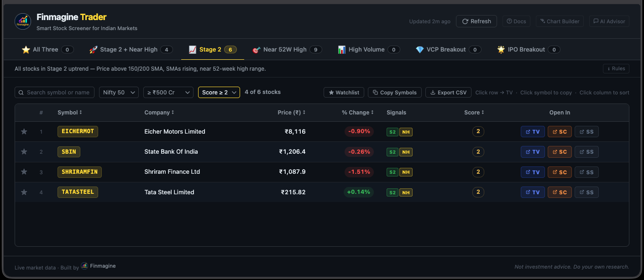Screen dimensions: 644x280
Task: Toggle the star on the SBIN row
Action: tap(24, 151)
